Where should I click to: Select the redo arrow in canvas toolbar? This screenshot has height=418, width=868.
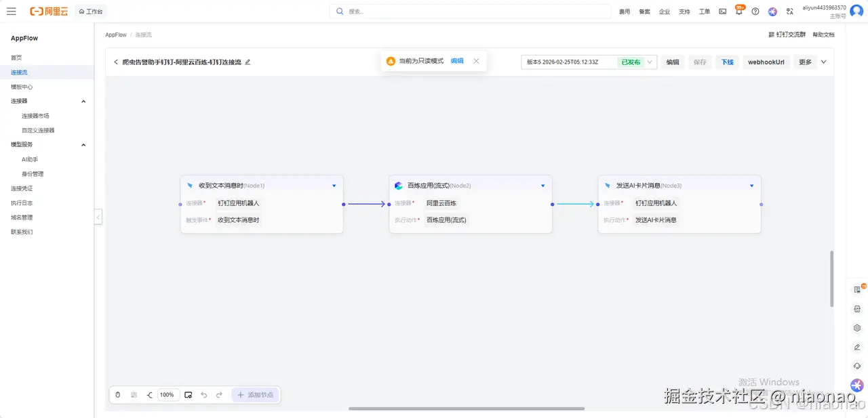[x=218, y=394]
